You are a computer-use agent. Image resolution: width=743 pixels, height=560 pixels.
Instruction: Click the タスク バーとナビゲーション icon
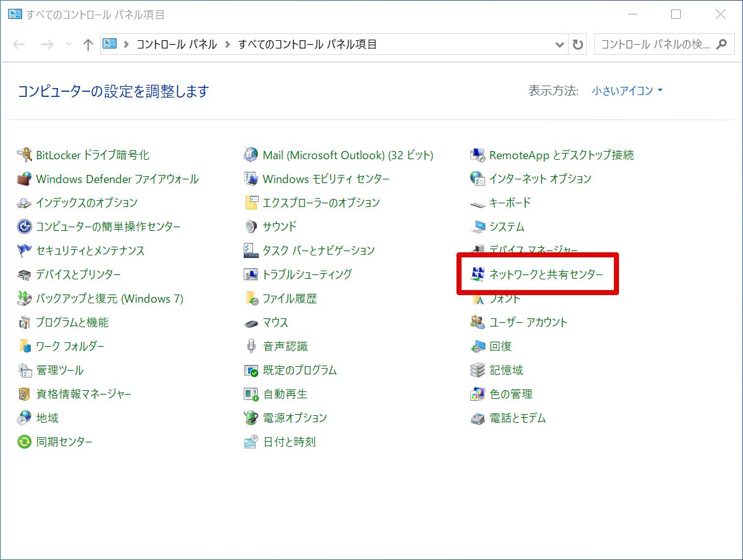(251, 250)
